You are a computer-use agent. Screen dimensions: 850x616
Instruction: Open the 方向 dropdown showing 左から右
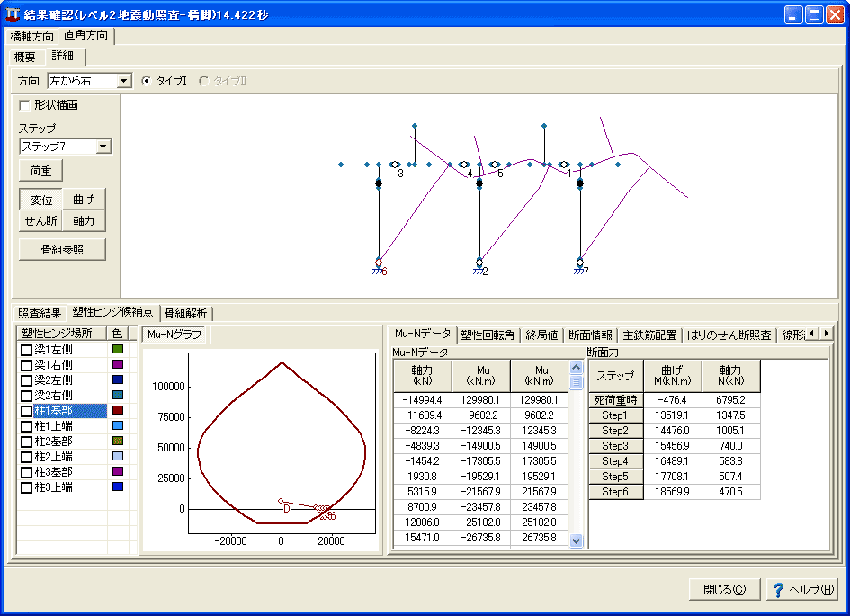tap(124, 81)
